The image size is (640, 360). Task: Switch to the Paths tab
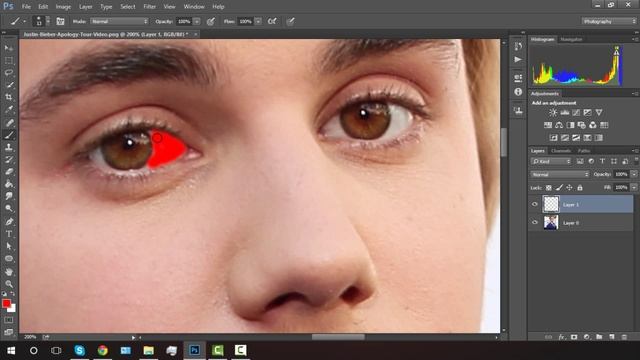(584, 151)
